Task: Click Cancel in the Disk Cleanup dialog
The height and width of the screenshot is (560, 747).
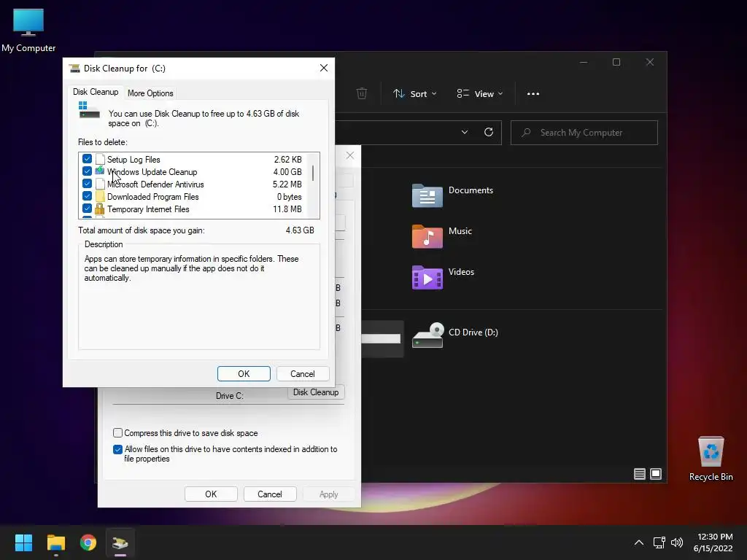Action: click(x=303, y=374)
